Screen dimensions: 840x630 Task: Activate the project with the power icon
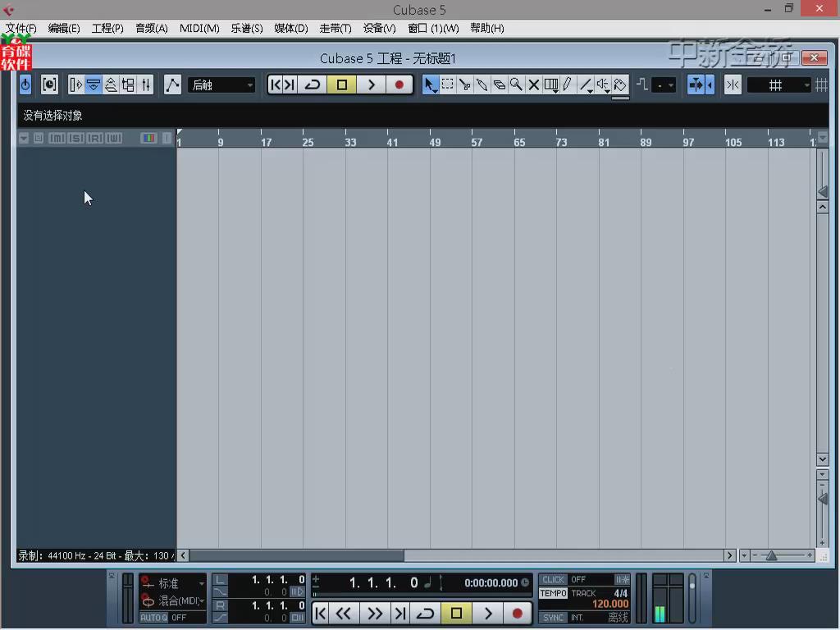pyautogui.click(x=25, y=84)
